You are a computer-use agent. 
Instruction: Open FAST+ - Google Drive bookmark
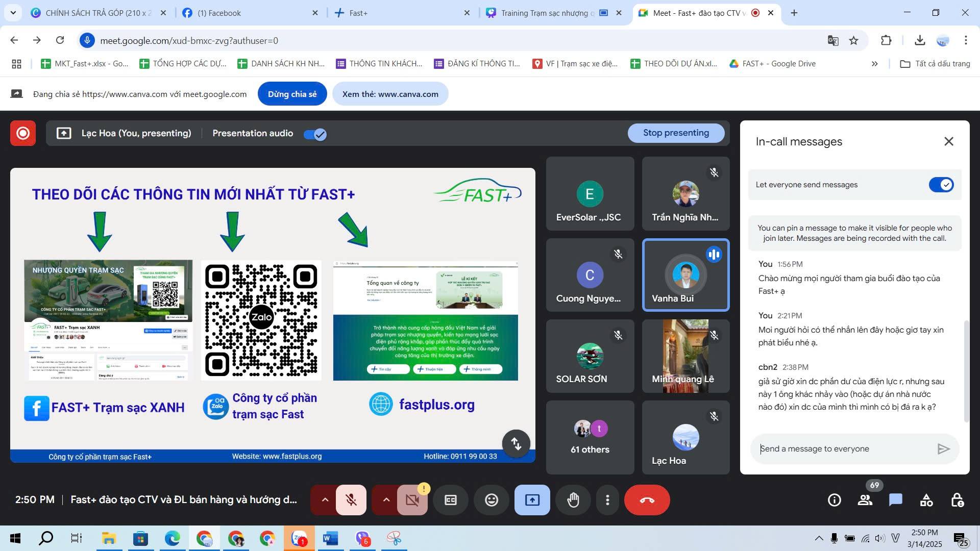(x=773, y=64)
